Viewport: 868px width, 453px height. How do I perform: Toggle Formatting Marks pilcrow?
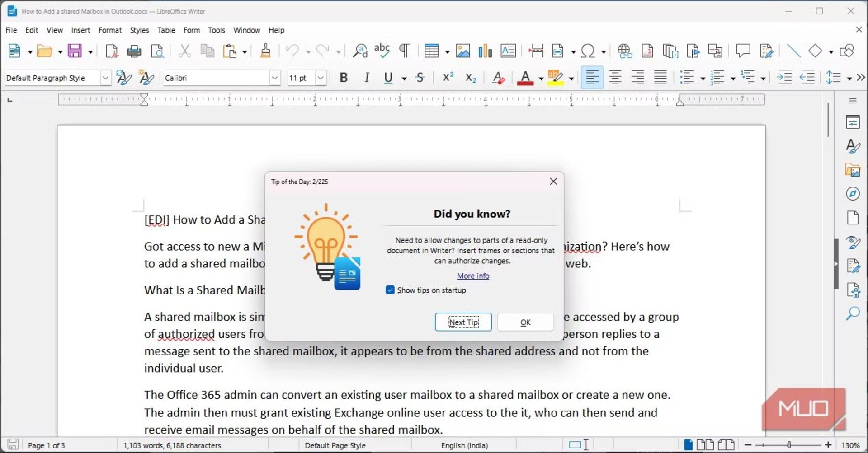404,51
